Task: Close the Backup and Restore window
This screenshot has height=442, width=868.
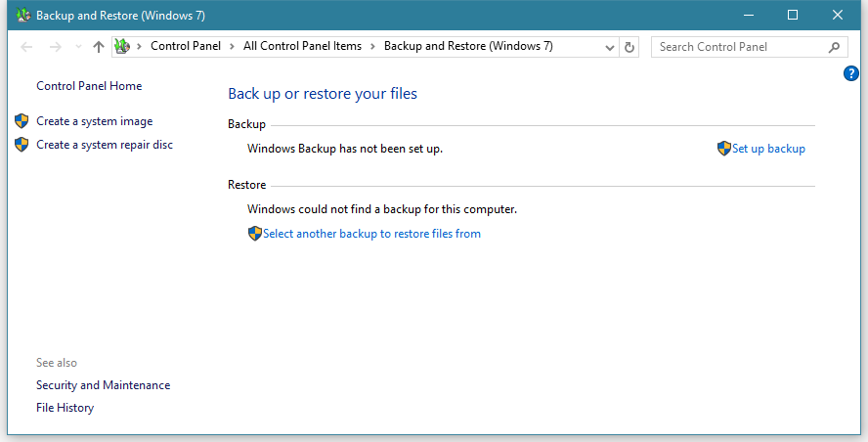Action: coord(838,15)
